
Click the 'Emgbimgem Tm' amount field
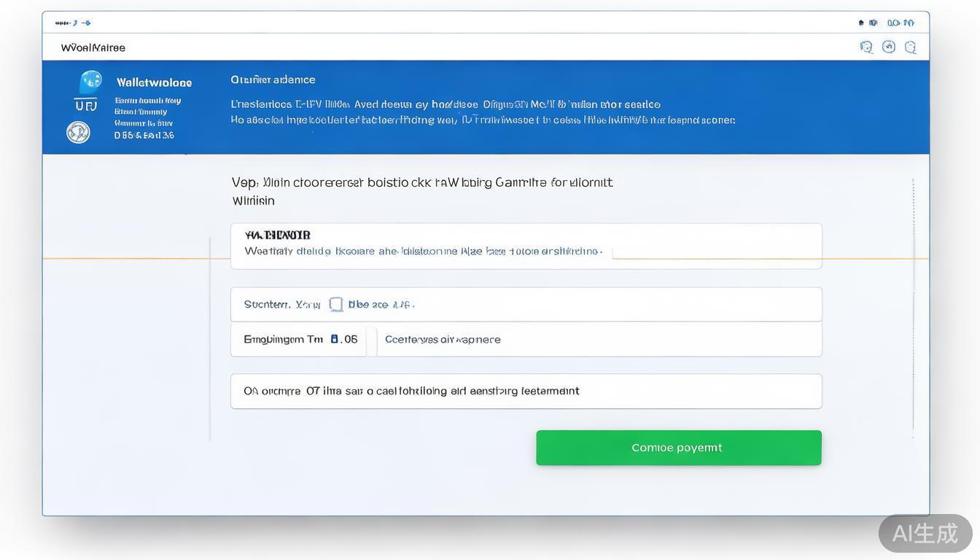pyautogui.click(x=299, y=339)
